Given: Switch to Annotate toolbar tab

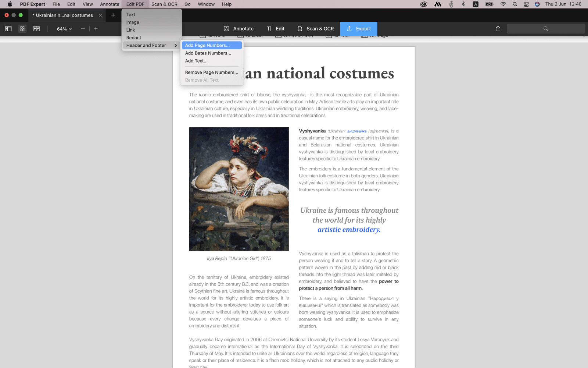Looking at the screenshot, I should pyautogui.click(x=239, y=29).
